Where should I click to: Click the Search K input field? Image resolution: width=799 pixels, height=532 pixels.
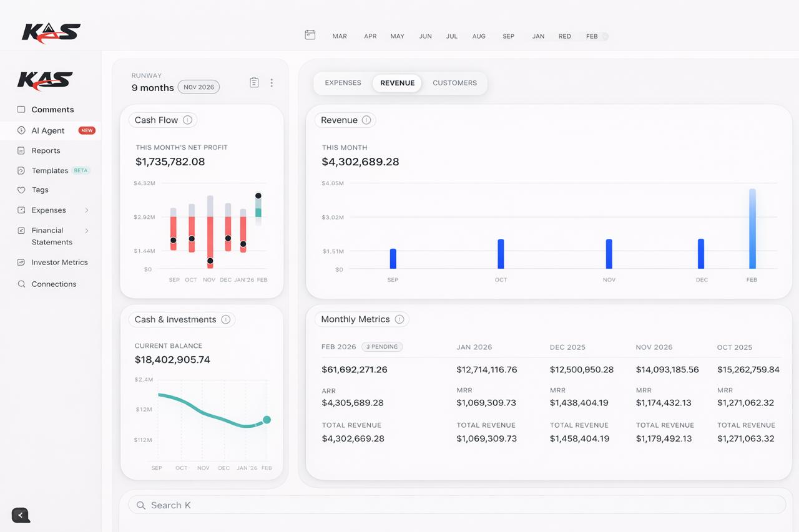click(x=457, y=505)
